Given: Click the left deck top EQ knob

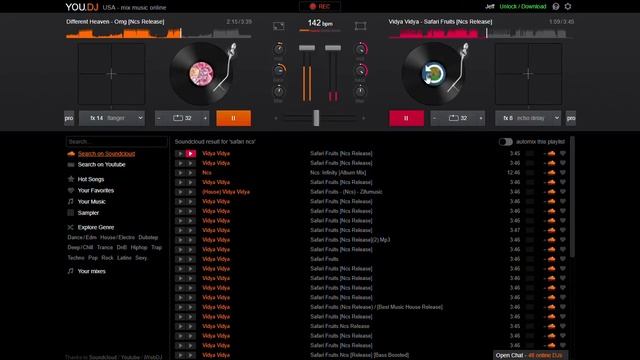Looking at the screenshot, I should pos(278,49).
